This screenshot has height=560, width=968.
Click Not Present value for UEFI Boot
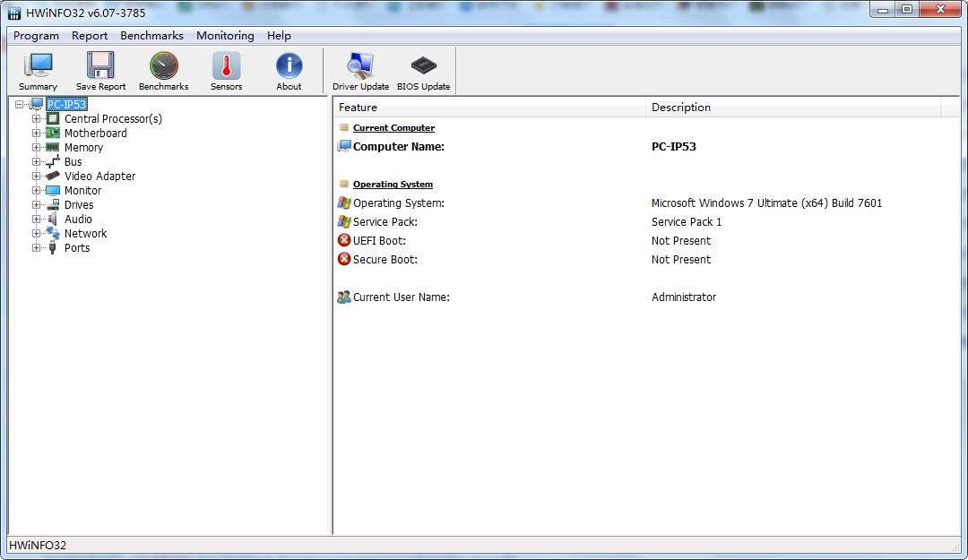(x=681, y=241)
